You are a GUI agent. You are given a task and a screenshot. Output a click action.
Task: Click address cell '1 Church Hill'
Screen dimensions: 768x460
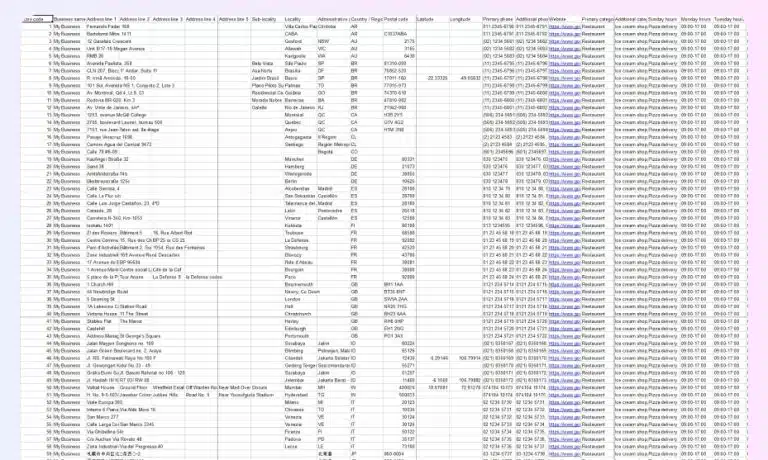pos(100,284)
